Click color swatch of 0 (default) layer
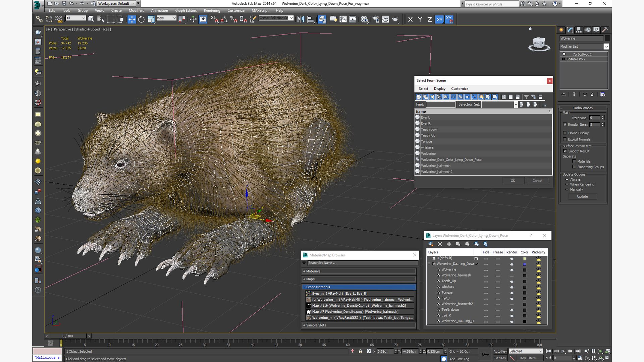Screen dimensions: 644x362 pos(524,258)
